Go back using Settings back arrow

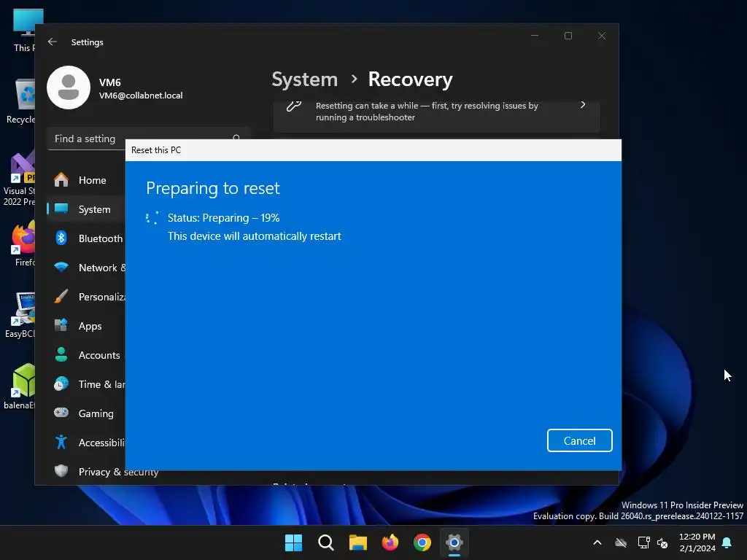point(53,42)
